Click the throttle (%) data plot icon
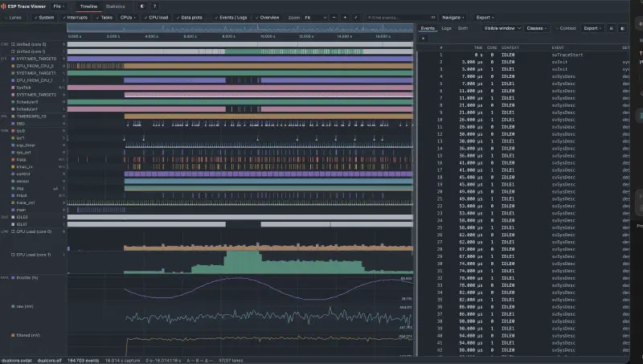Image resolution: width=643 pixels, height=364 pixels. [13, 277]
